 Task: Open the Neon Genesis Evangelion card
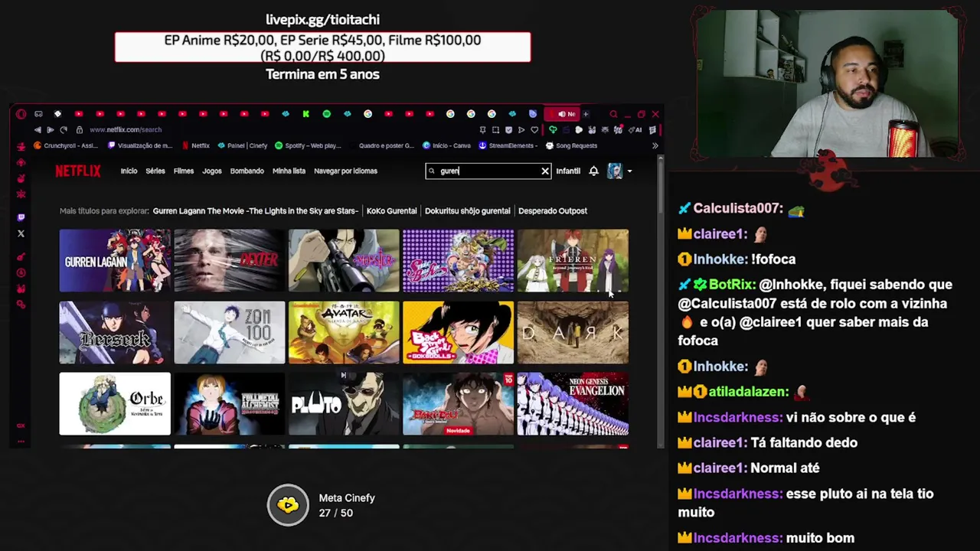coord(573,403)
